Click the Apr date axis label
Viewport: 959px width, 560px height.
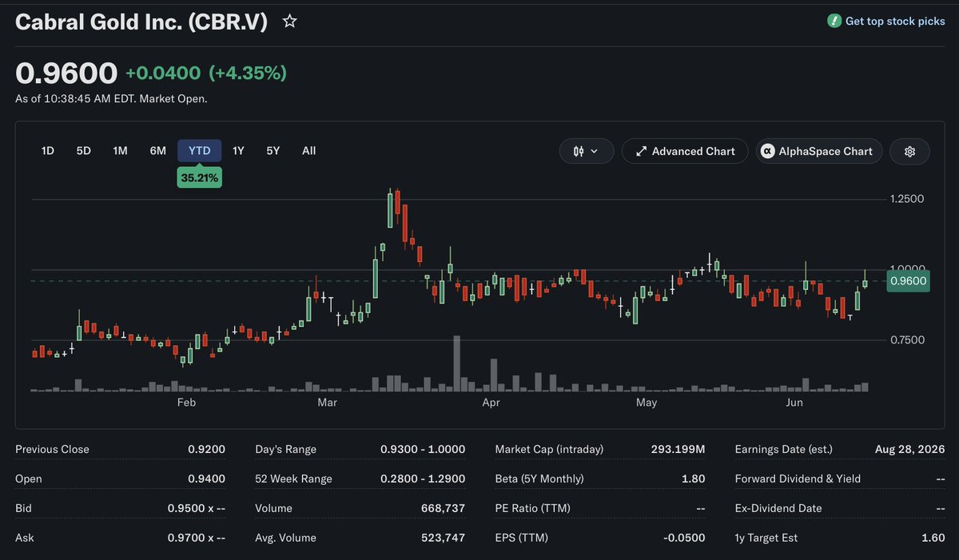(x=491, y=403)
